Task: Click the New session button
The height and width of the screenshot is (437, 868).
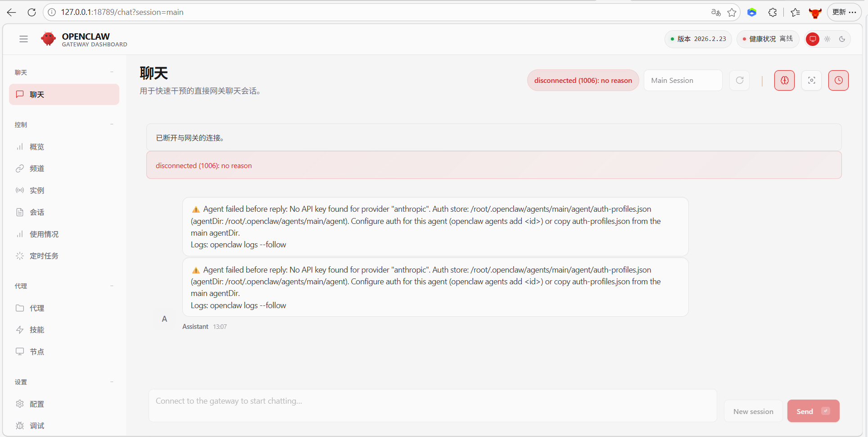Action: (x=753, y=411)
